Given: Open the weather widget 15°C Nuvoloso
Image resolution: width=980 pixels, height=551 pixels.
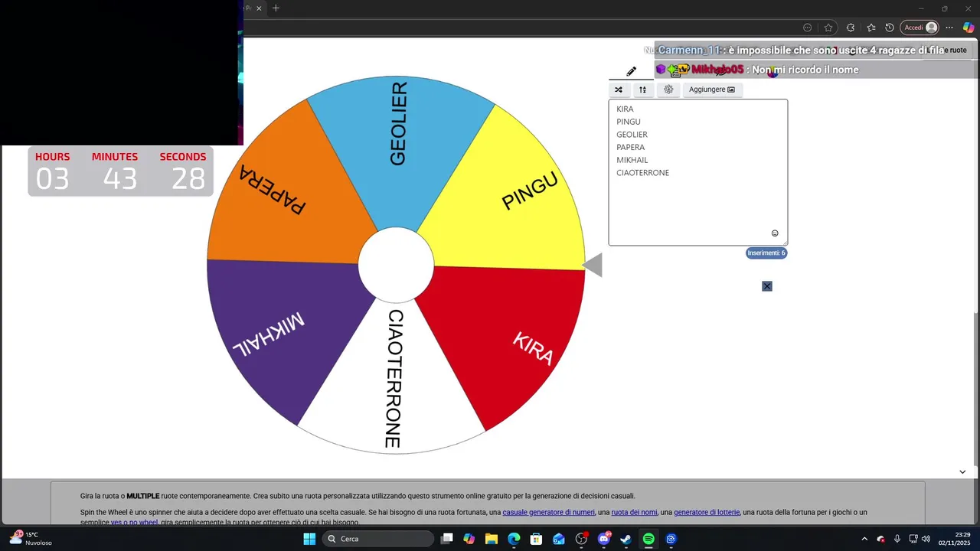Looking at the screenshot, I should coord(31,539).
